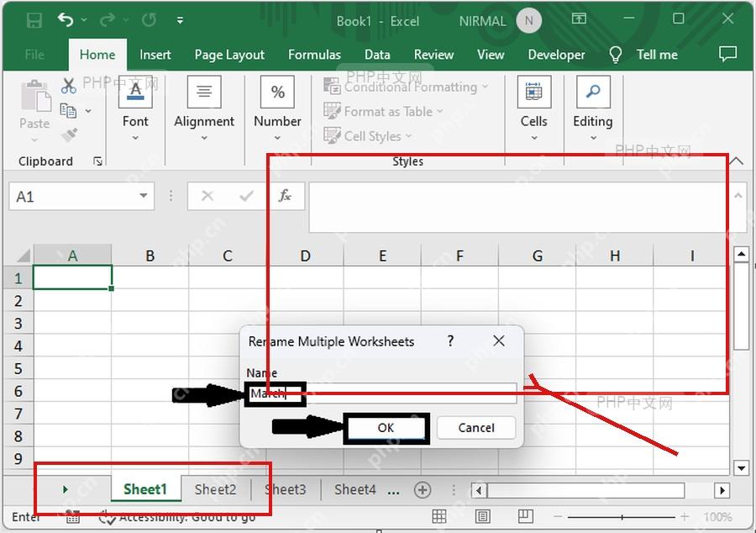Viewport: 756px width, 533px height.
Task: Click the sheet tab scroll right arrow
Action: click(x=65, y=489)
